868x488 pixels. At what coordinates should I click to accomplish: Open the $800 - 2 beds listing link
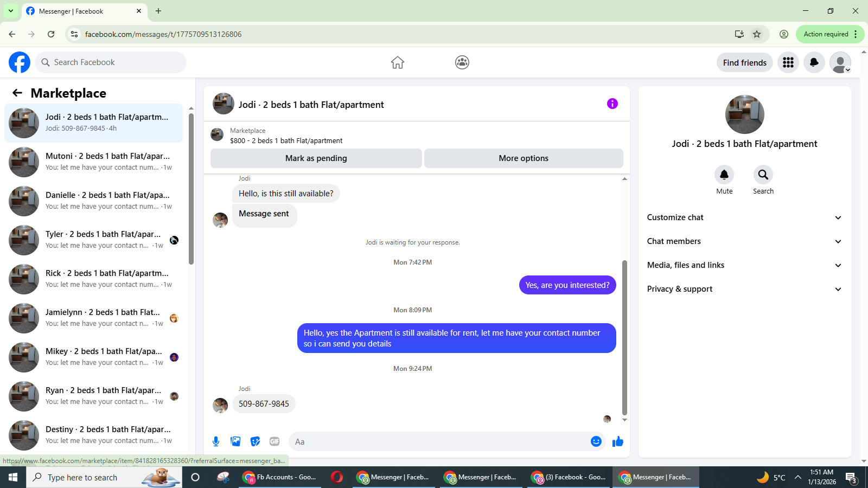[286, 140]
